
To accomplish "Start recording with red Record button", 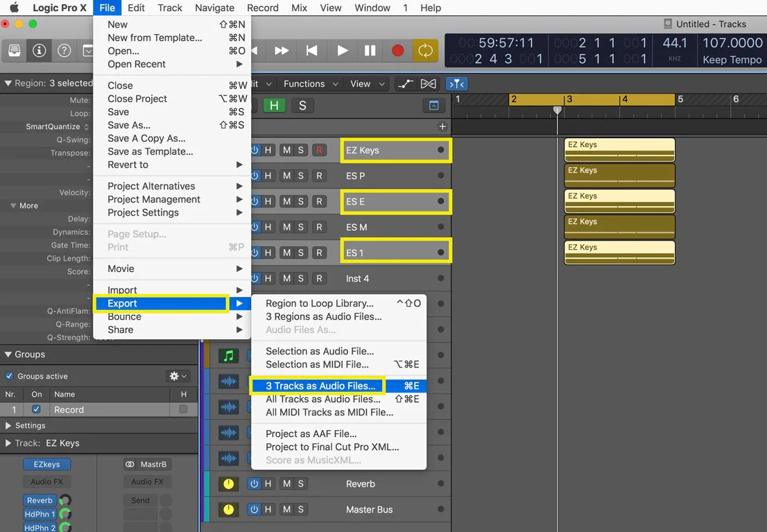I will tap(397, 51).
